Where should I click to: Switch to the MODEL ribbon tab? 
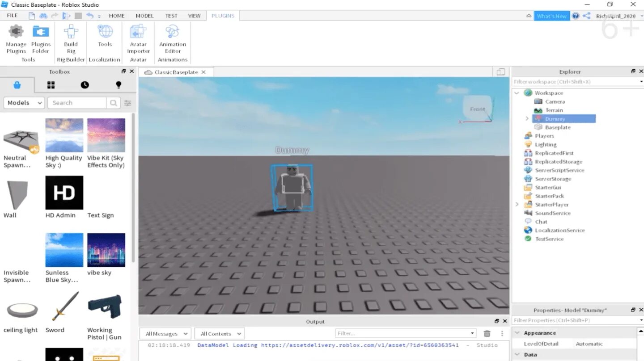coord(144,16)
